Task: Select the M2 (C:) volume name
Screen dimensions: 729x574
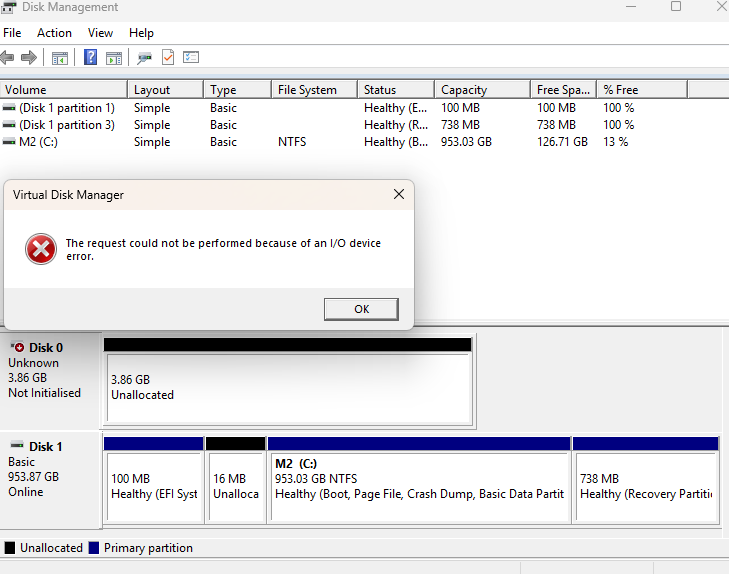Action: (x=38, y=142)
